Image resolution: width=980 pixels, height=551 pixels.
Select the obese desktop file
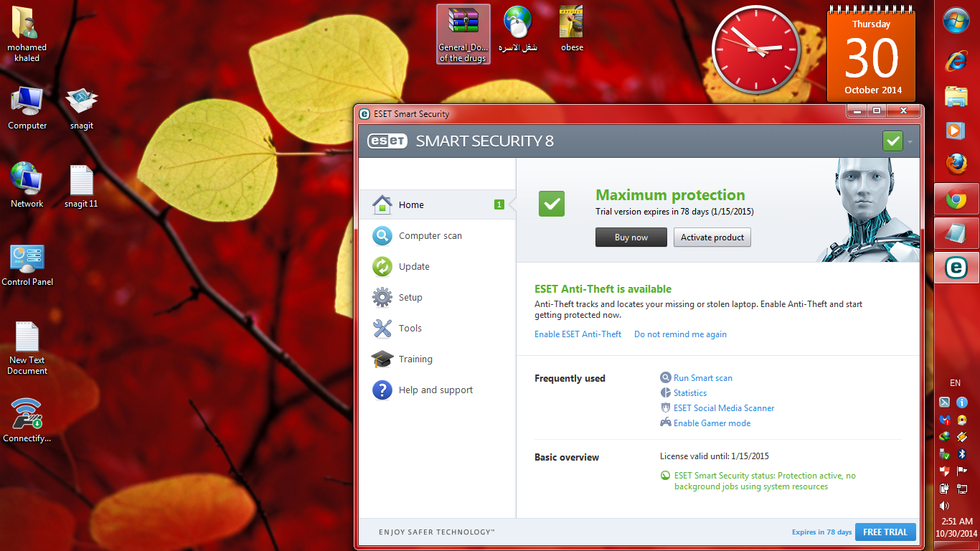pyautogui.click(x=572, y=29)
